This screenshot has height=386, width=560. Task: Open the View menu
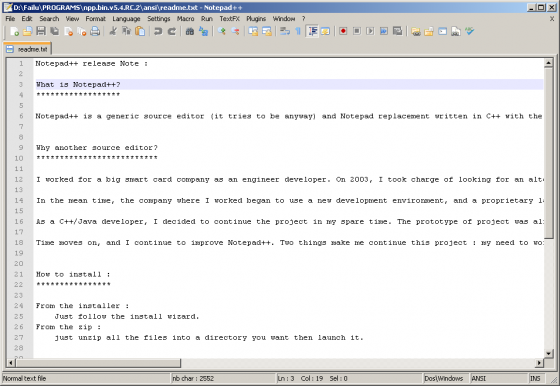72,19
